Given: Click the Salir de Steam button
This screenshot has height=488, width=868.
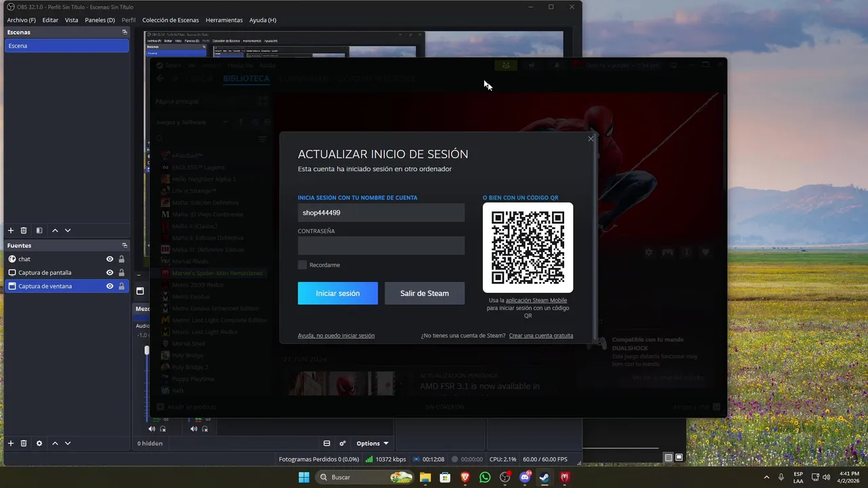Looking at the screenshot, I should [x=425, y=293].
